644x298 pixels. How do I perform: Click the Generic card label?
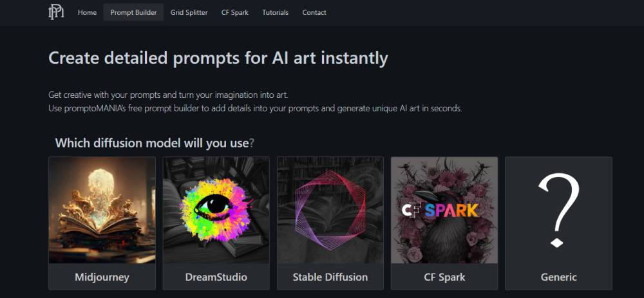coord(558,277)
